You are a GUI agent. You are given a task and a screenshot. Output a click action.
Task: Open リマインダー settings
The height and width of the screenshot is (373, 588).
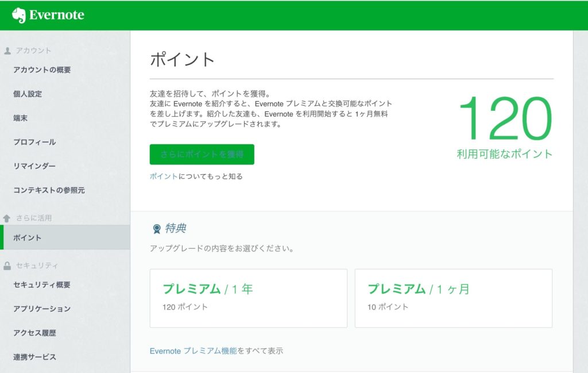[34, 166]
